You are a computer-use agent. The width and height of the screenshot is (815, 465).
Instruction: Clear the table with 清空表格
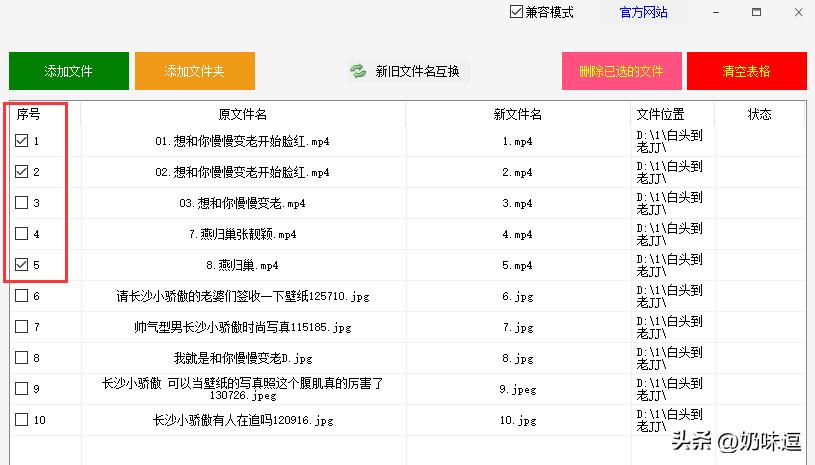tap(747, 71)
